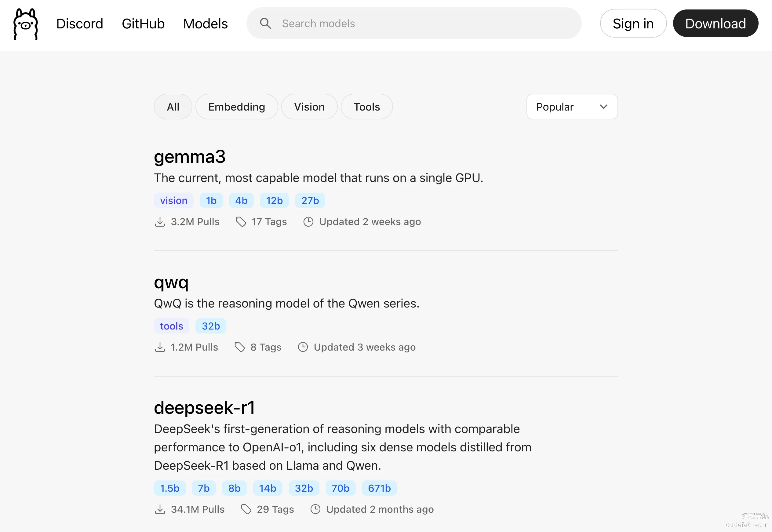Select the 32b tag on deepseek-r1
The height and width of the screenshot is (532, 772).
(x=304, y=488)
